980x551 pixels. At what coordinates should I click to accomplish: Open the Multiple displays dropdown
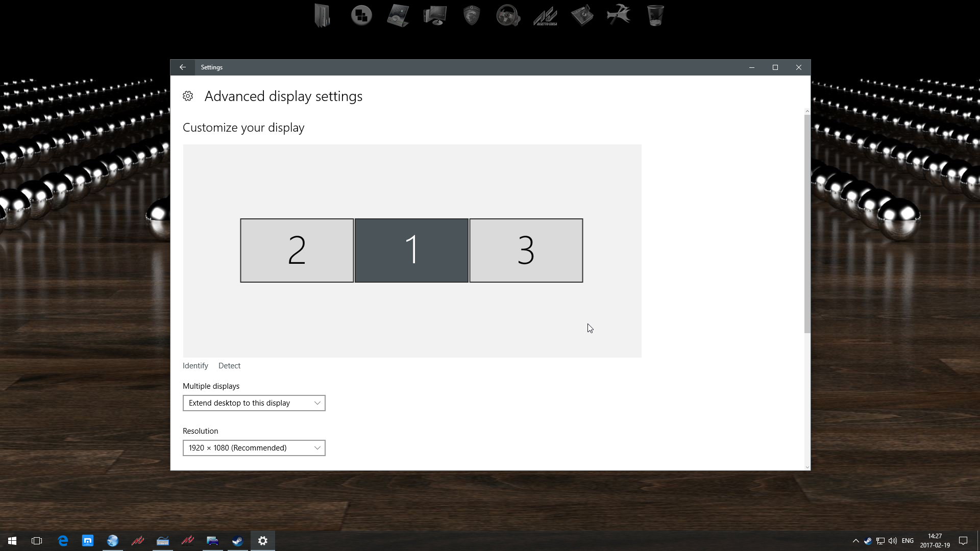[254, 403]
